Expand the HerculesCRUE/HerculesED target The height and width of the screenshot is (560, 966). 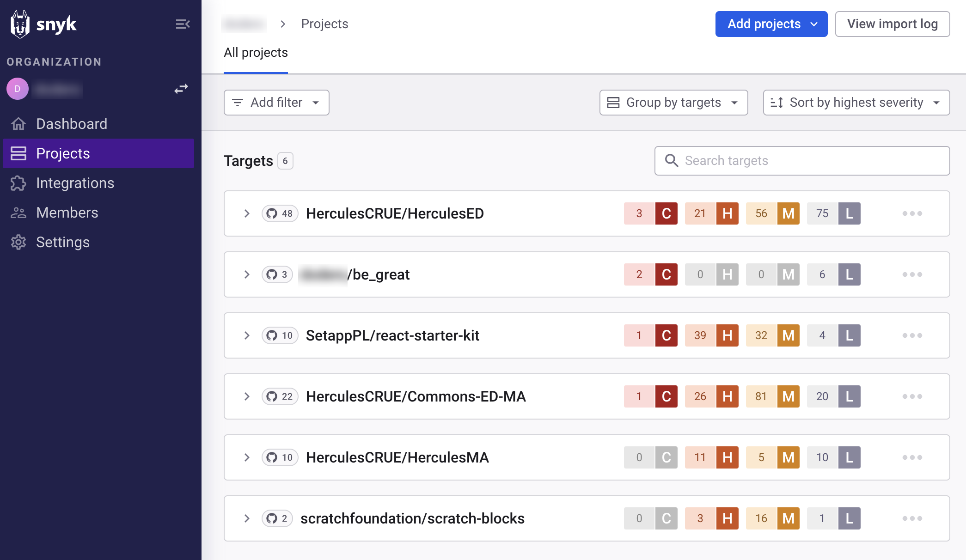(x=247, y=213)
